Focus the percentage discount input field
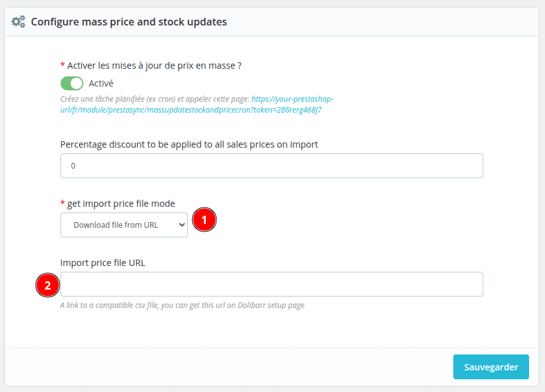This screenshot has height=392, width=545. point(271,165)
